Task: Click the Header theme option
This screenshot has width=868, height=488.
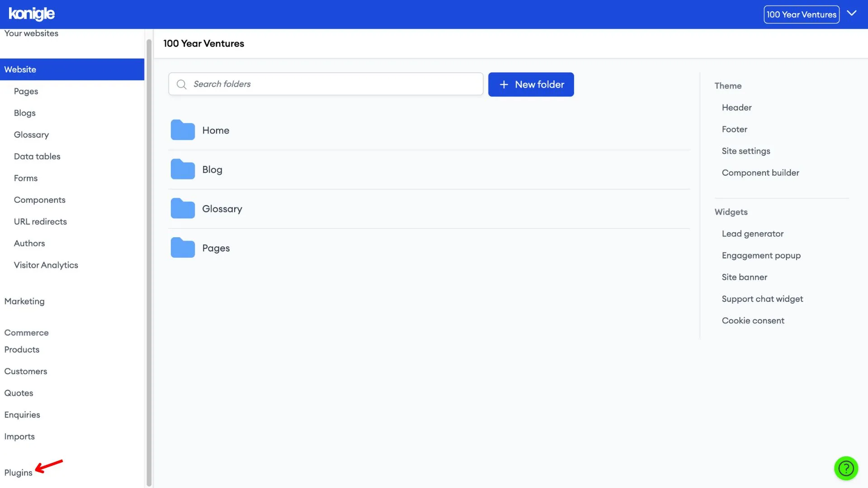Action: 736,107
